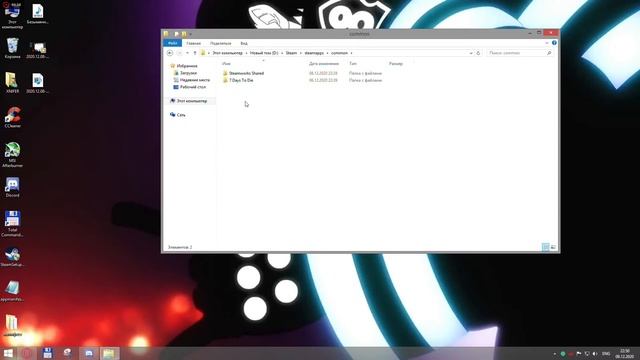
Task: Click the taskbar clock showing 22:50
Action: 624,353
